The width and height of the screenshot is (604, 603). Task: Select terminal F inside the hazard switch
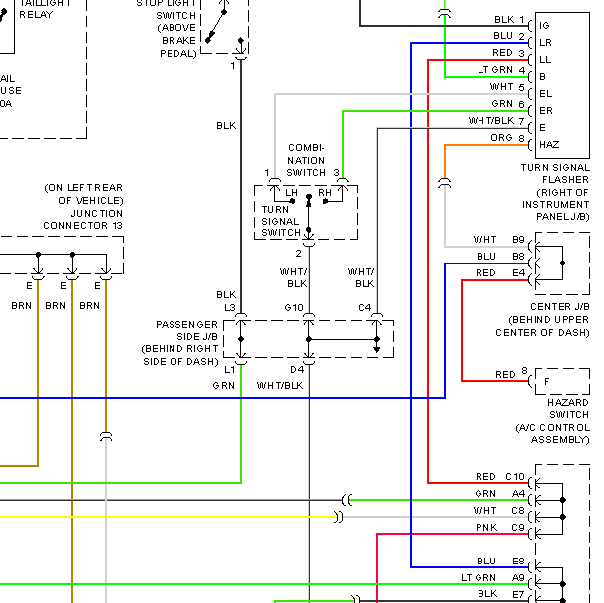pyautogui.click(x=546, y=382)
